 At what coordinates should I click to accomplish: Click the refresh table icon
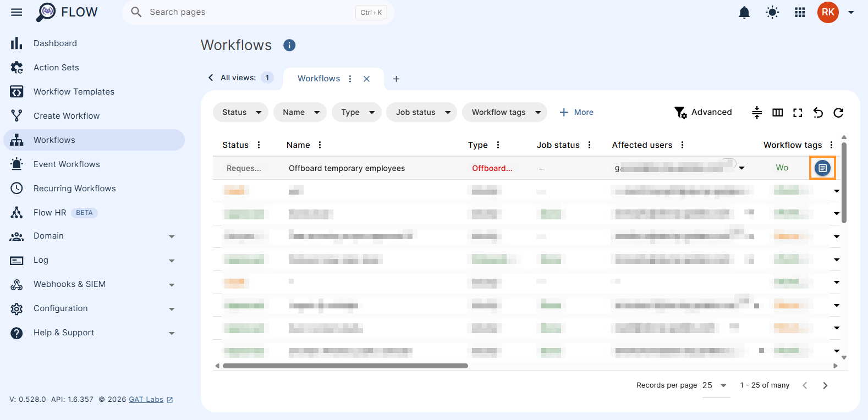[x=838, y=113]
